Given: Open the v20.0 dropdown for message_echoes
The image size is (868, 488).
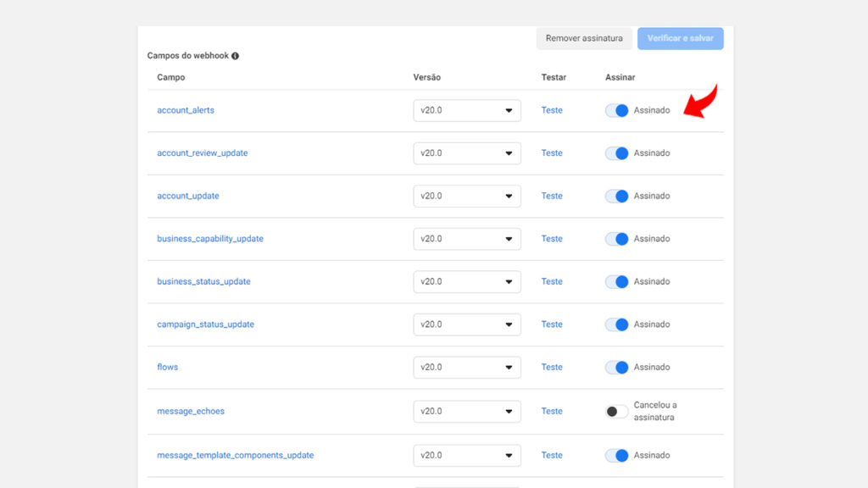Looking at the screenshot, I should 467,412.
